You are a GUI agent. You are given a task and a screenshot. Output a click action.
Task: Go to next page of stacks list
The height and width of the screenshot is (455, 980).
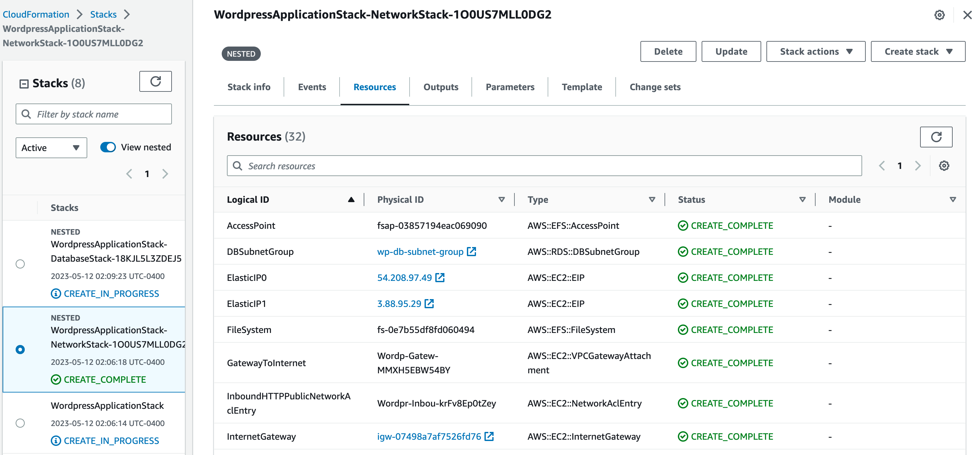click(x=165, y=174)
